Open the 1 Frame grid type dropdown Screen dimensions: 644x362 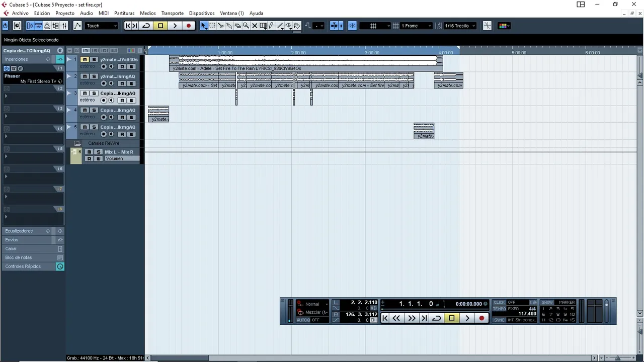click(416, 26)
